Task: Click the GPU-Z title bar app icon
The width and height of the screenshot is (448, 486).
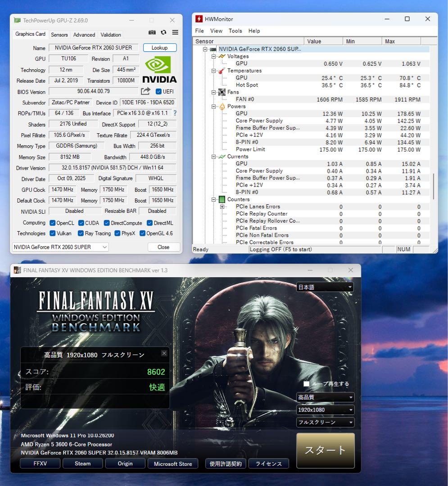Action: [18, 20]
